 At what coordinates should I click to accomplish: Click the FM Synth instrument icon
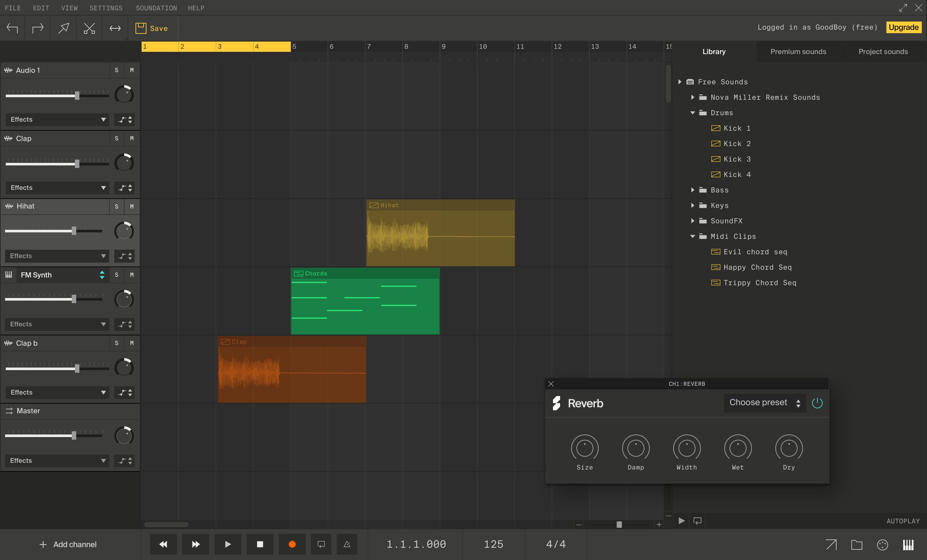coord(9,274)
